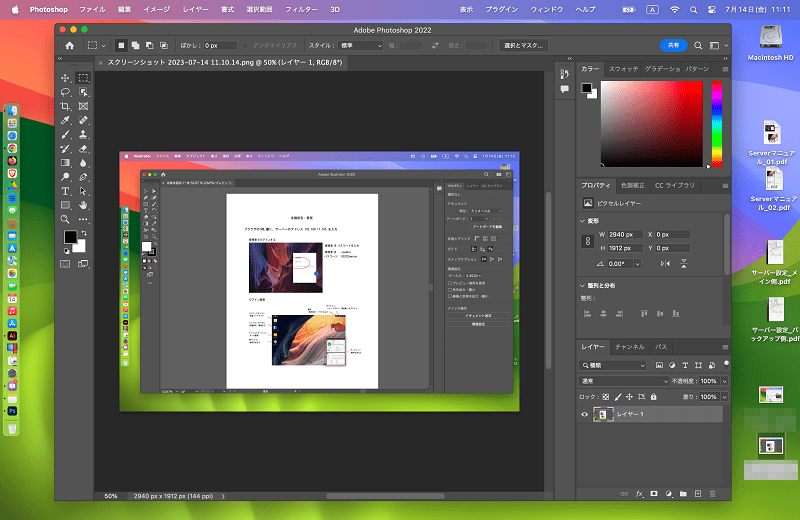Select Add to selection mode

click(135, 45)
